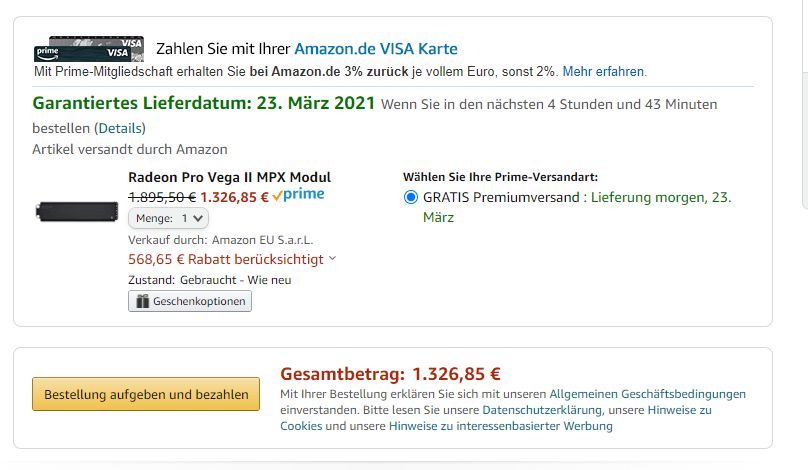Image resolution: width=808 pixels, height=470 pixels.
Task: Read the Datenschutzerklärung link
Action: [541, 410]
